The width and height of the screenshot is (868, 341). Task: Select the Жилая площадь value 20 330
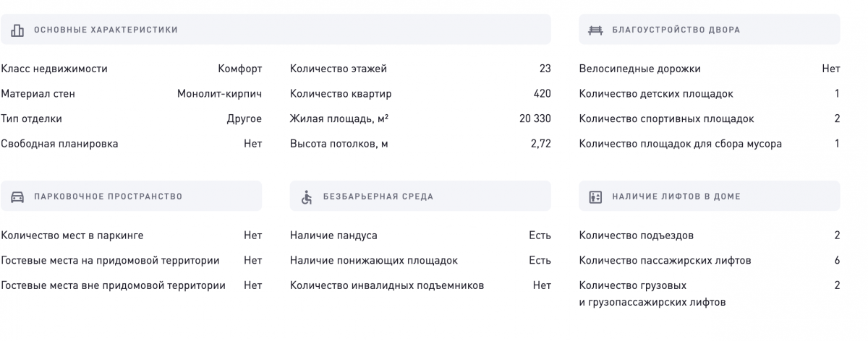pyautogui.click(x=535, y=118)
